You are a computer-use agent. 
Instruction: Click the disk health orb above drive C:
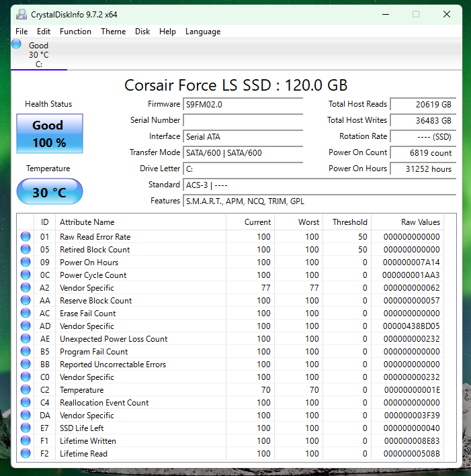point(17,44)
